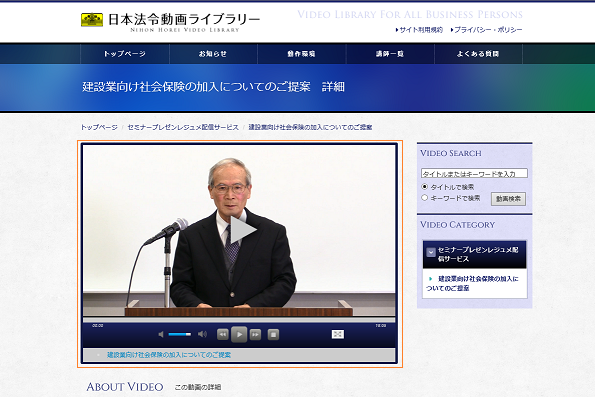Click the play button in player controls
The height and width of the screenshot is (397, 595).
click(239, 334)
